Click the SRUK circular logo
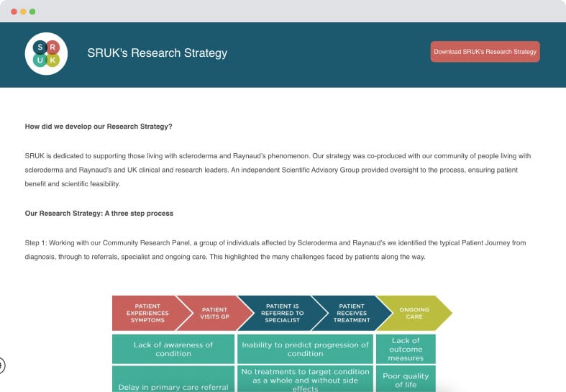 click(x=46, y=53)
